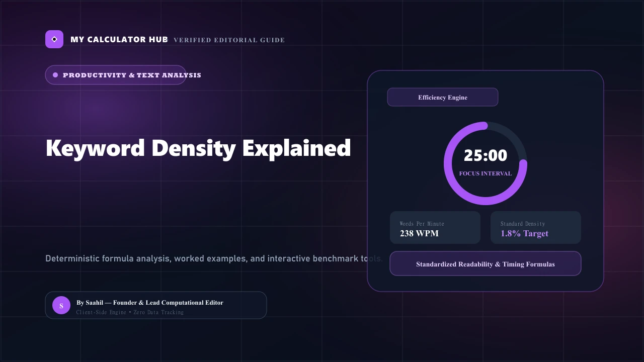644x362 pixels.
Task: Click the Efficiency Engine button
Action: tap(443, 97)
